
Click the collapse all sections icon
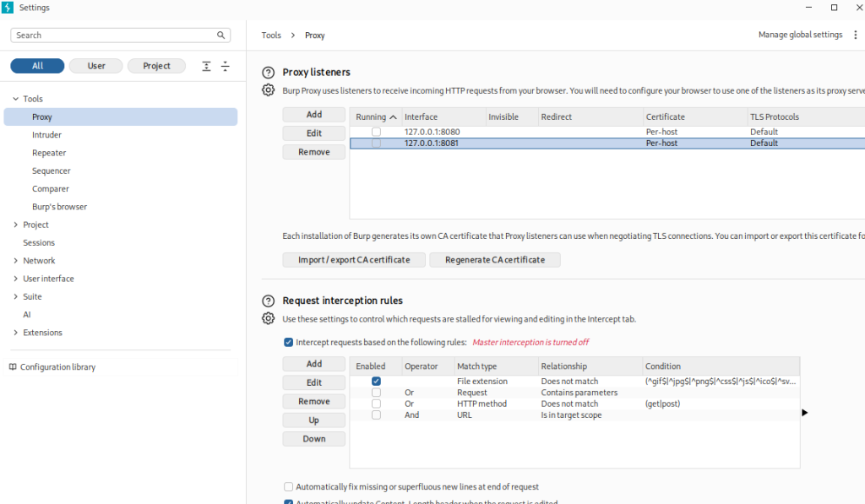225,66
